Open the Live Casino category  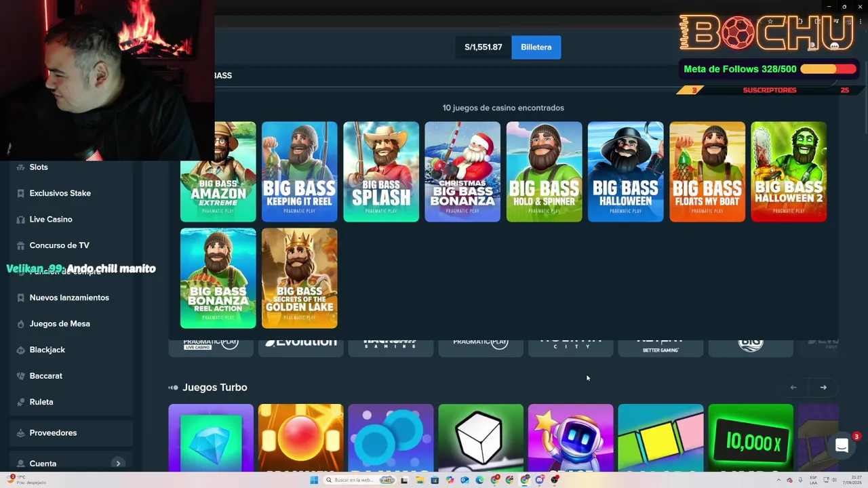pos(51,220)
